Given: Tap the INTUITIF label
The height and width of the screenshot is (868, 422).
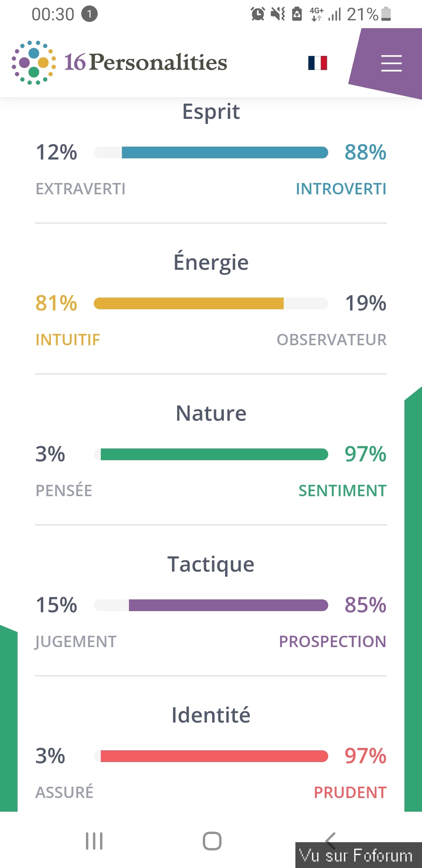Looking at the screenshot, I should coord(68,340).
